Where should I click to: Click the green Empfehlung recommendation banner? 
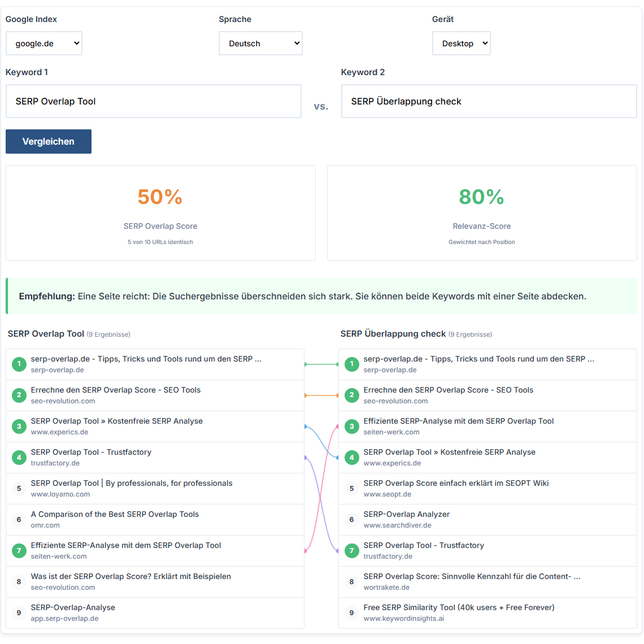pyautogui.click(x=322, y=296)
